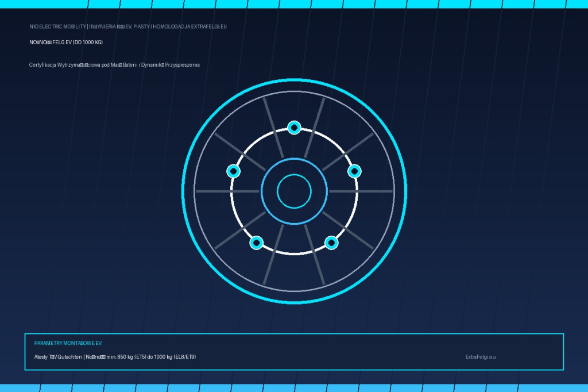588x392 pixels.
Task: Select the upper-left cyan bolt hole
Action: point(233,171)
